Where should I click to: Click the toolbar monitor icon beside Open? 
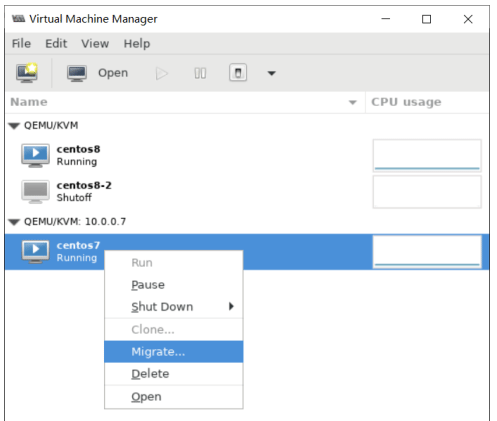pyautogui.click(x=77, y=73)
